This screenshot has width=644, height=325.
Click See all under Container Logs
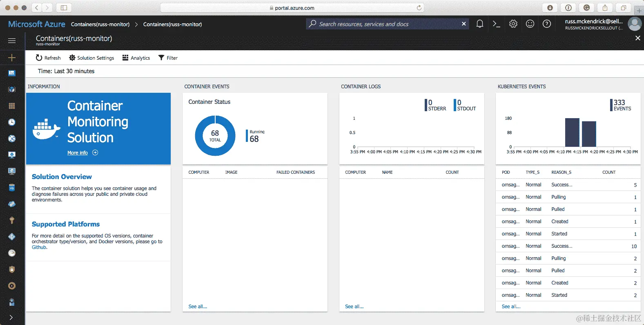[x=354, y=307]
